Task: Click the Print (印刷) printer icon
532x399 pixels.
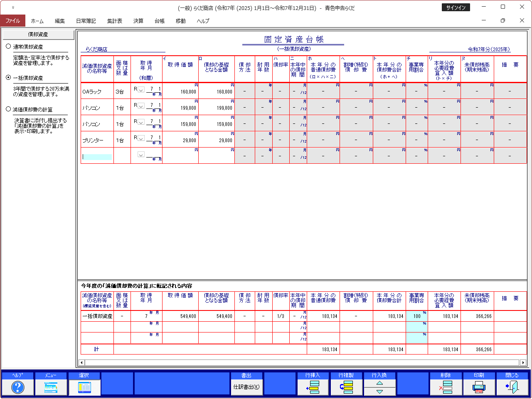Action: click(479, 387)
